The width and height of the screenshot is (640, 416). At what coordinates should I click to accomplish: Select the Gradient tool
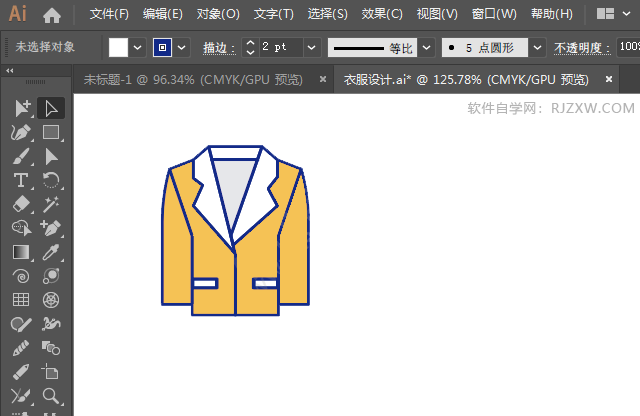20,252
